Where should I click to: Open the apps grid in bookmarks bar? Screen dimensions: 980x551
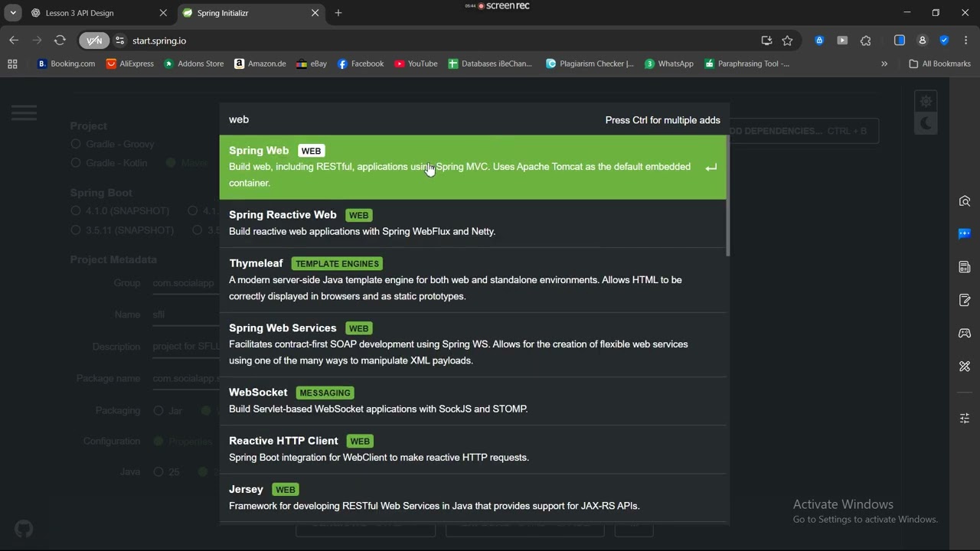tap(12, 64)
